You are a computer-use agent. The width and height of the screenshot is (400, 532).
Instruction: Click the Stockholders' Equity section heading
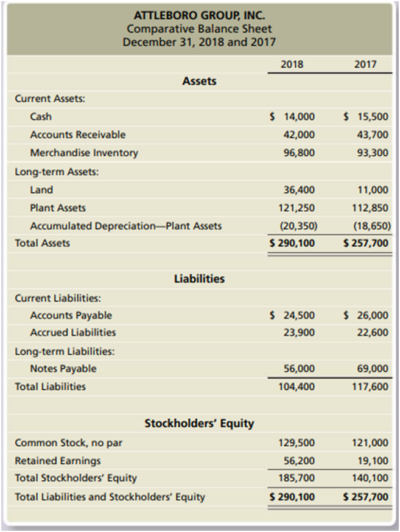tap(199, 423)
